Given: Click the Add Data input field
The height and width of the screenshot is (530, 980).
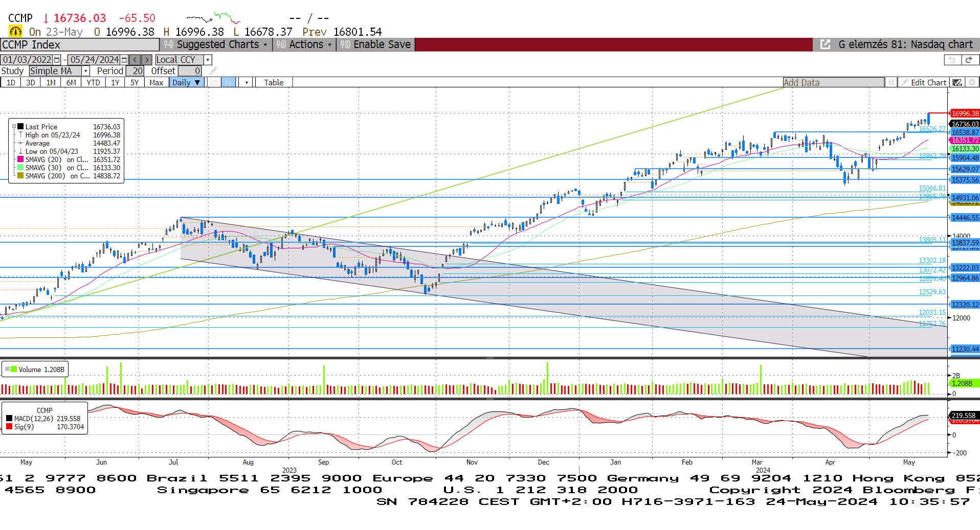Looking at the screenshot, I should [834, 82].
